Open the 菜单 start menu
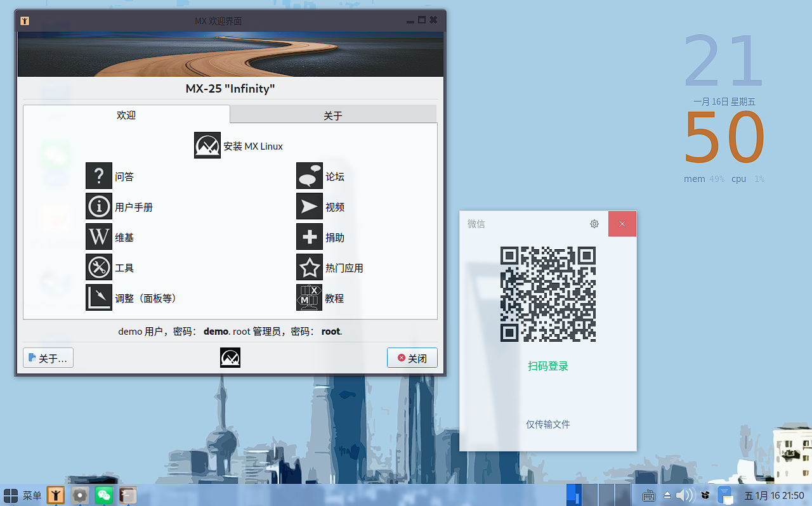The image size is (812, 506). click(23, 495)
